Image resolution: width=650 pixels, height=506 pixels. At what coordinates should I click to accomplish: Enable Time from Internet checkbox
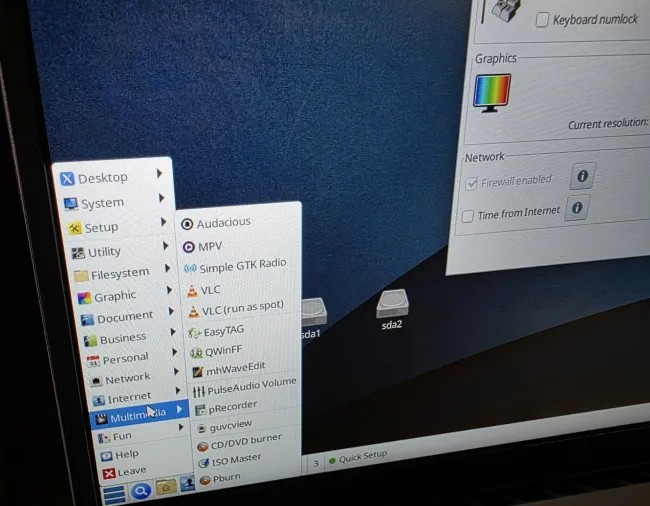point(468,216)
